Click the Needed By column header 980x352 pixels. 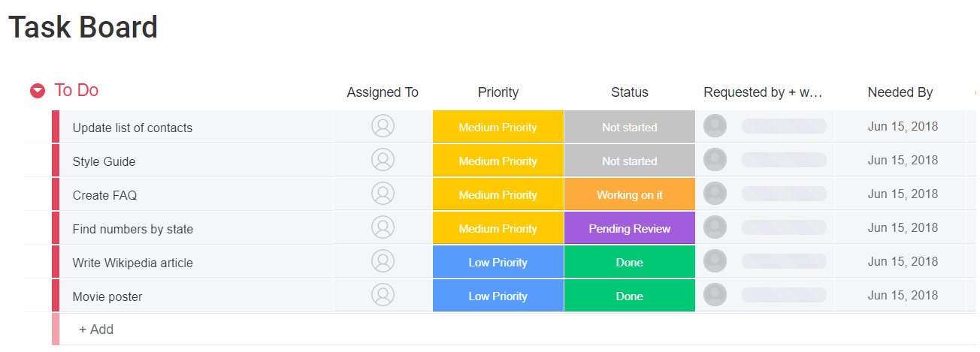point(900,92)
